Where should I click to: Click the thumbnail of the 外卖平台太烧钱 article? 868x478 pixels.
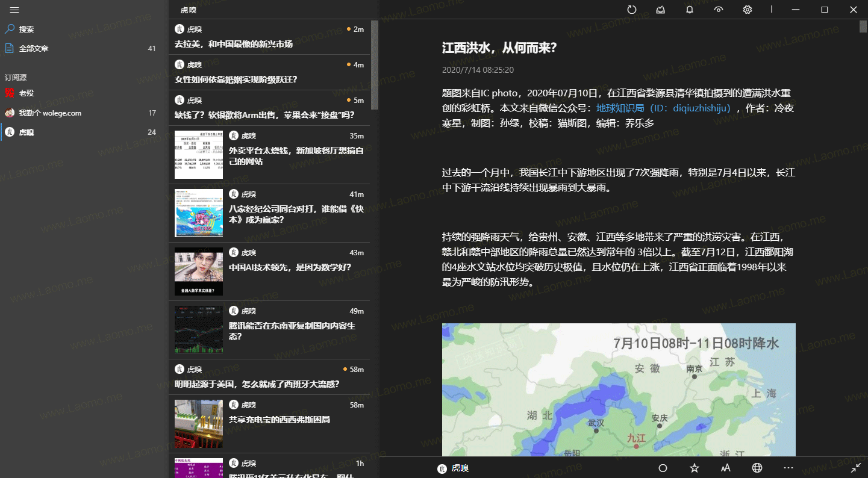click(x=199, y=155)
